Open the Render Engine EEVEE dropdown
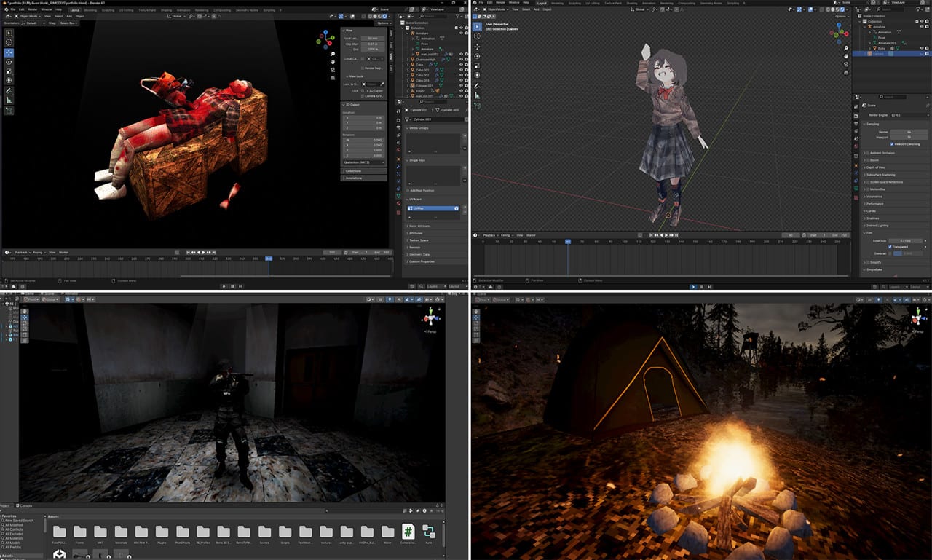This screenshot has height=560, width=932. (909, 115)
